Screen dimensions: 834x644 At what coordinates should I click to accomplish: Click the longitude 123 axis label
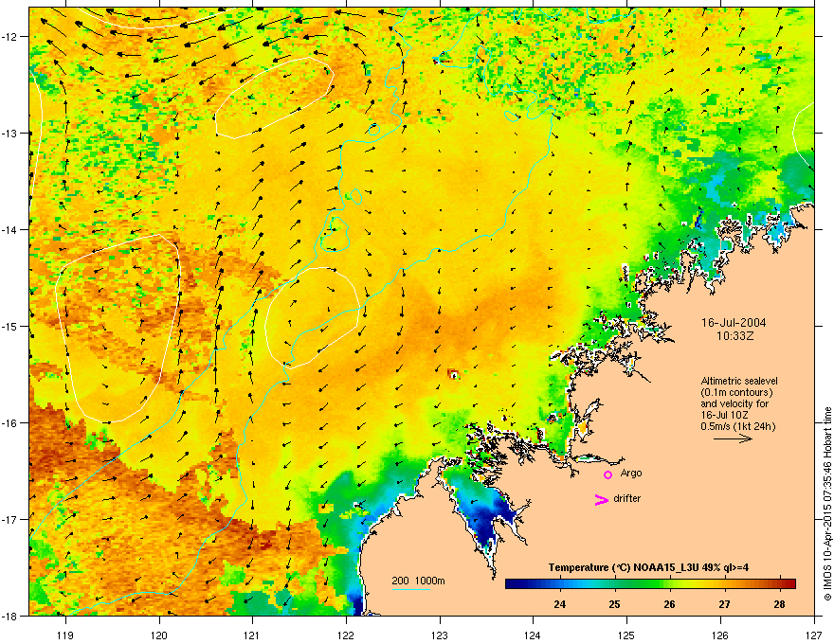[x=440, y=635]
